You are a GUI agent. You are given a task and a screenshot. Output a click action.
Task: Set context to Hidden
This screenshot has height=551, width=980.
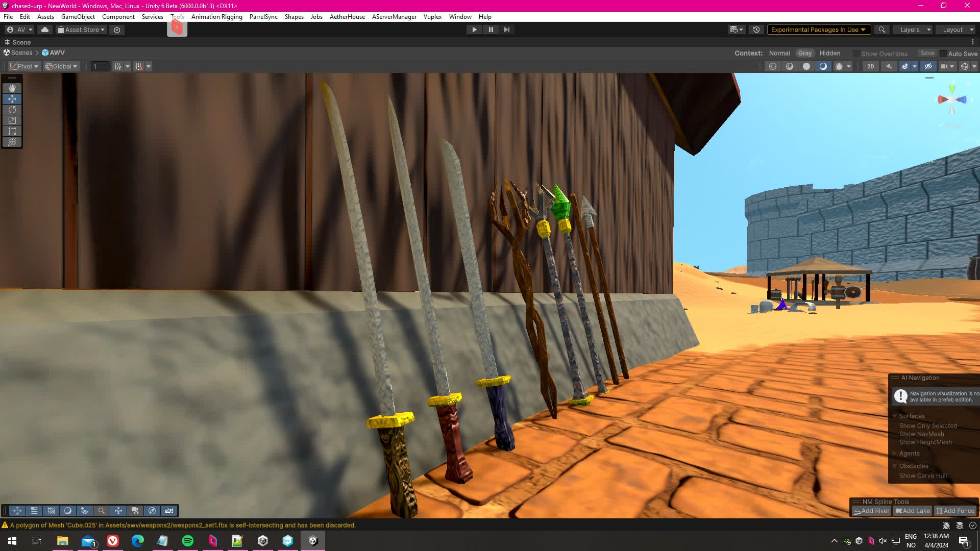[829, 53]
